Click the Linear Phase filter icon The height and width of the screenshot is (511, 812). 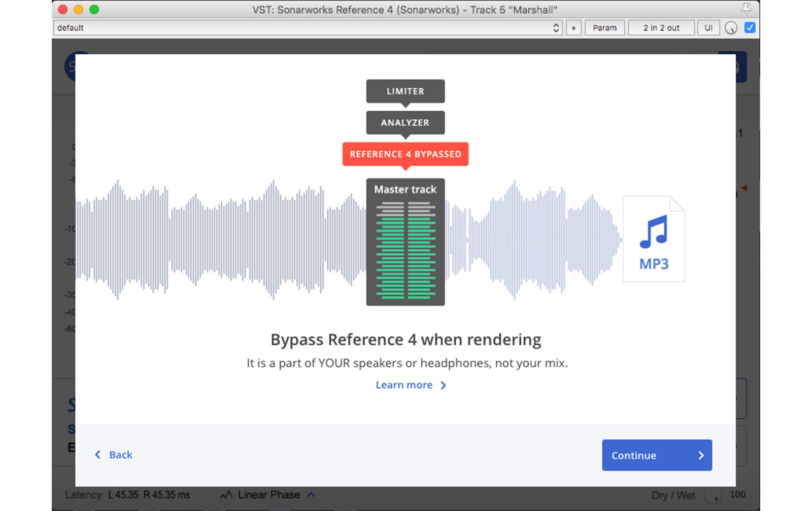[226, 495]
